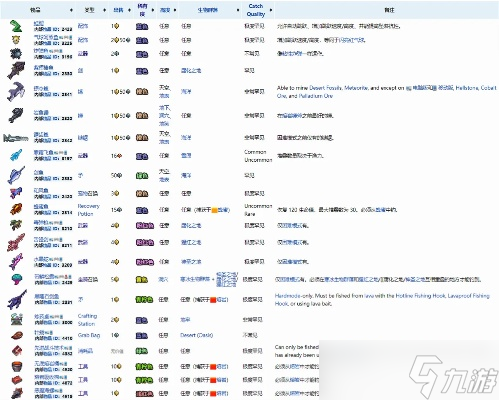Open the Desert (Oasis) biome link
The image size is (499, 400).
click(196, 335)
